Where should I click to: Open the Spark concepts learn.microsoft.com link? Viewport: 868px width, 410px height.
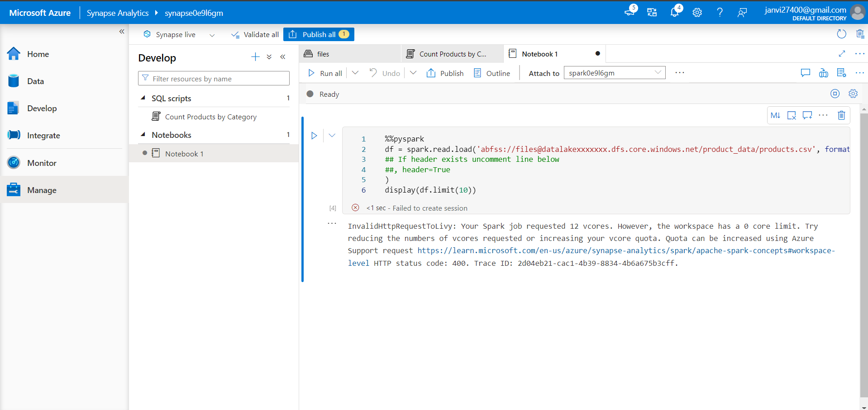(626, 250)
